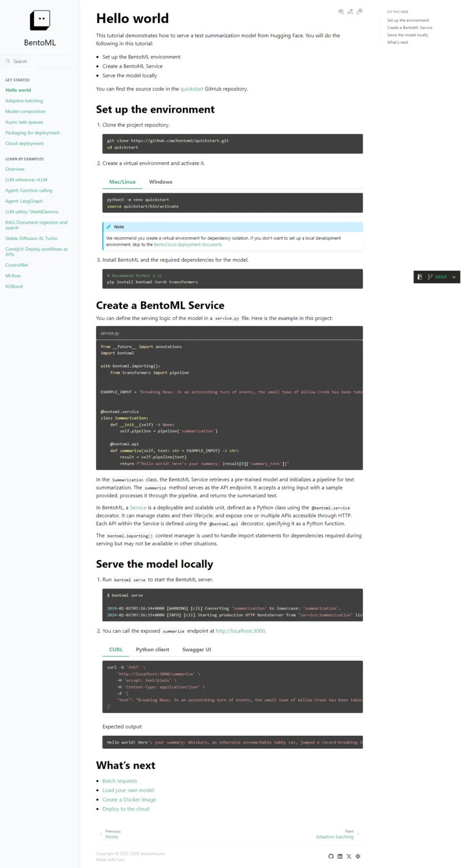Expand the latest version dropdown
Screen dimensions: 467x868
coord(454,276)
